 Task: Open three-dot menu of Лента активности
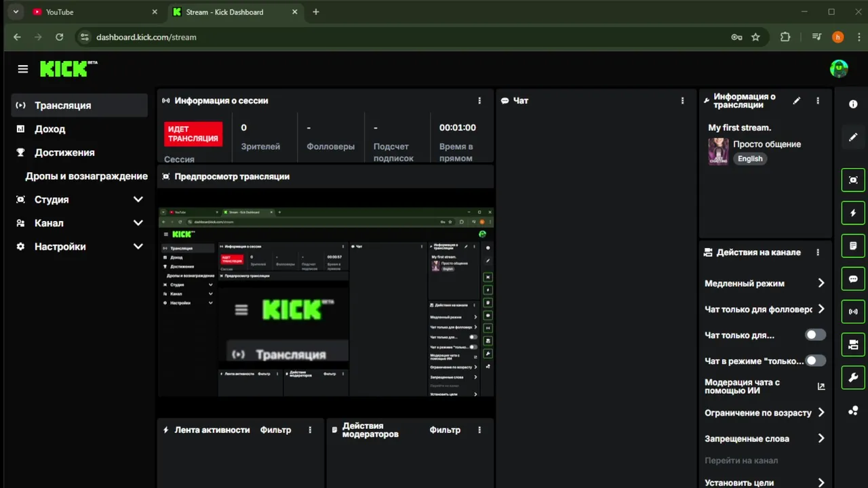coord(310,430)
